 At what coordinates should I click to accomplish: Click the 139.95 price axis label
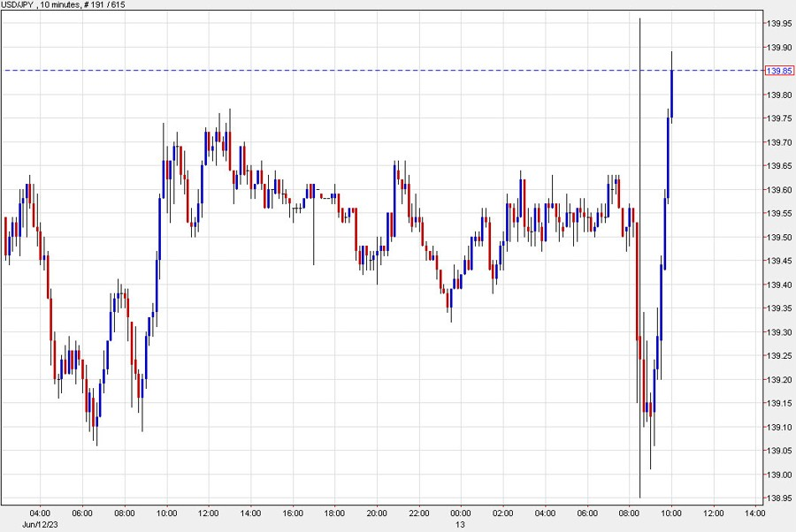coord(778,23)
